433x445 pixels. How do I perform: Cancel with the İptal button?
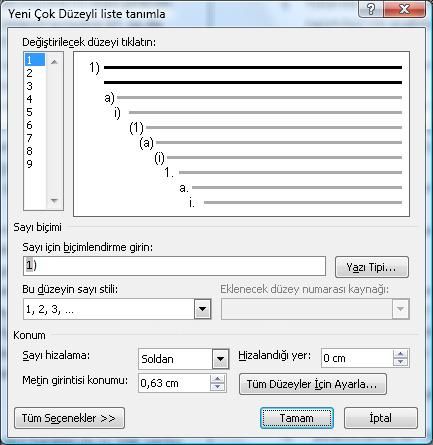[x=381, y=418]
